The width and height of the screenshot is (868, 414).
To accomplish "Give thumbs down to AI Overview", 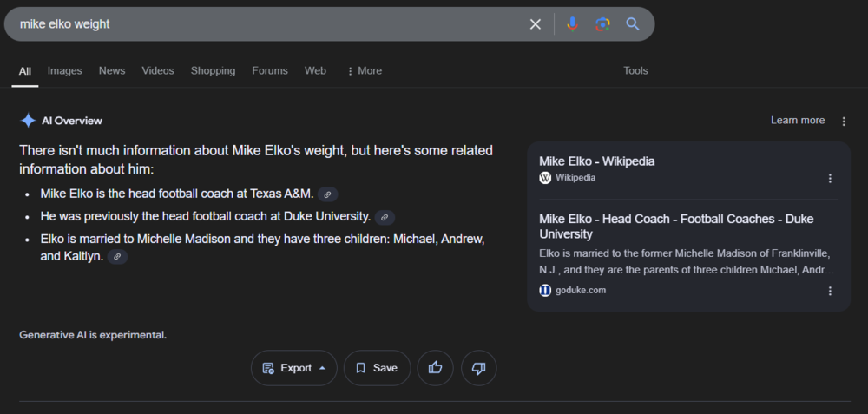I will tap(478, 368).
